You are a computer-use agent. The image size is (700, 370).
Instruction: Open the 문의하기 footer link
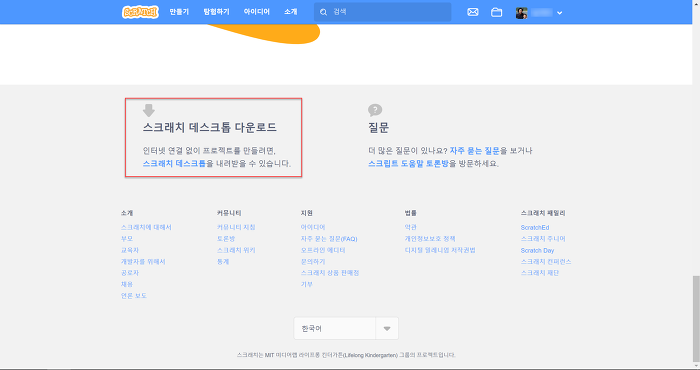[312, 262]
